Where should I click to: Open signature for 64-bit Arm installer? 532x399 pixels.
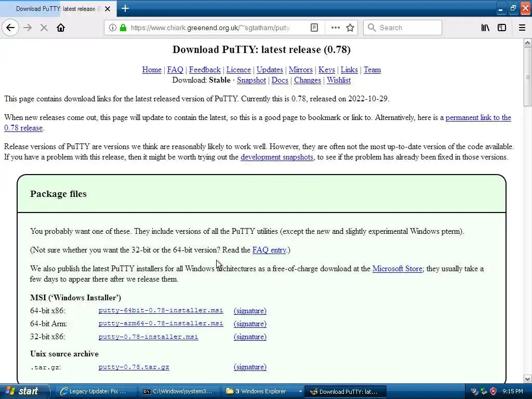click(x=250, y=324)
